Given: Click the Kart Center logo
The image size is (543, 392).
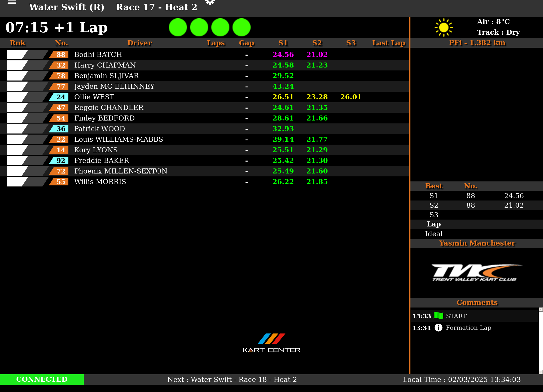Looking at the screenshot, I should pos(271,343).
